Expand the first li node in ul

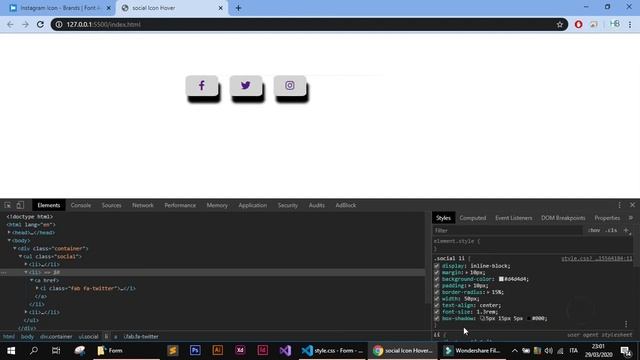pyautogui.click(x=26, y=264)
